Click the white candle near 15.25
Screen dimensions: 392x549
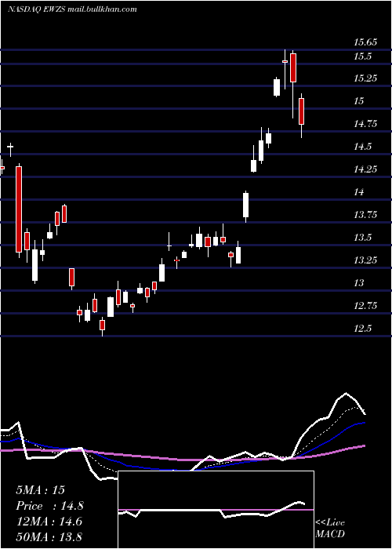pyautogui.click(x=277, y=88)
